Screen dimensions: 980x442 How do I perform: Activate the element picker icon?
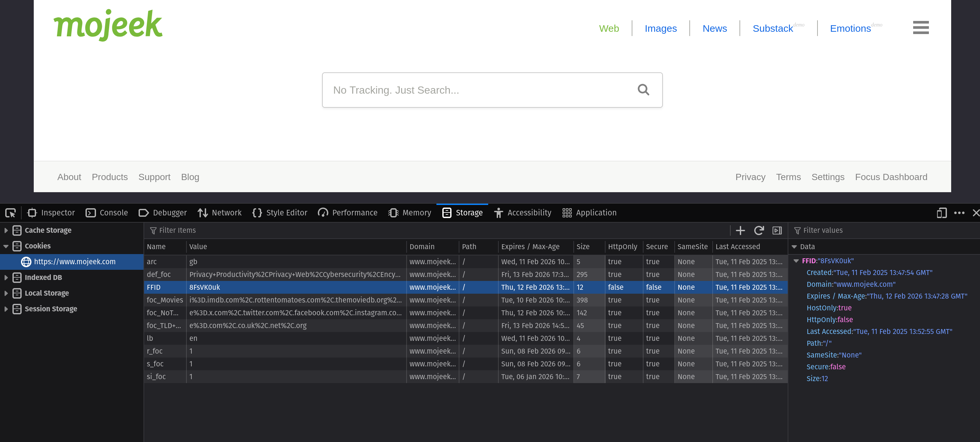tap(10, 213)
